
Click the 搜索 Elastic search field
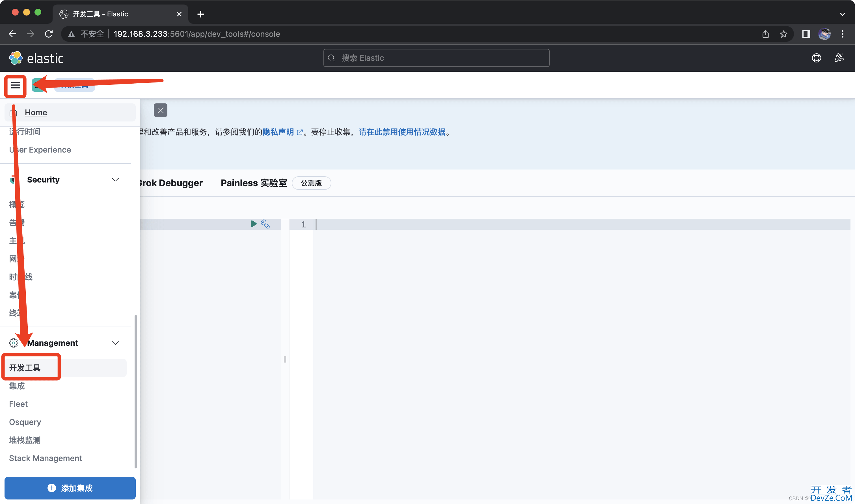[436, 58]
